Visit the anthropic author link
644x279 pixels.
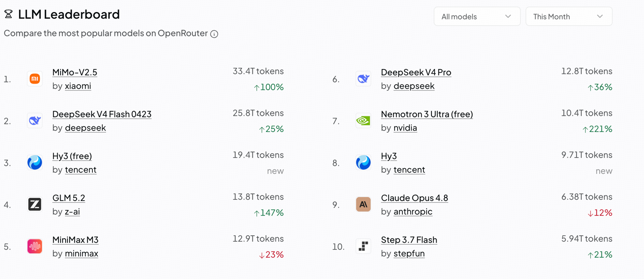pos(413,211)
